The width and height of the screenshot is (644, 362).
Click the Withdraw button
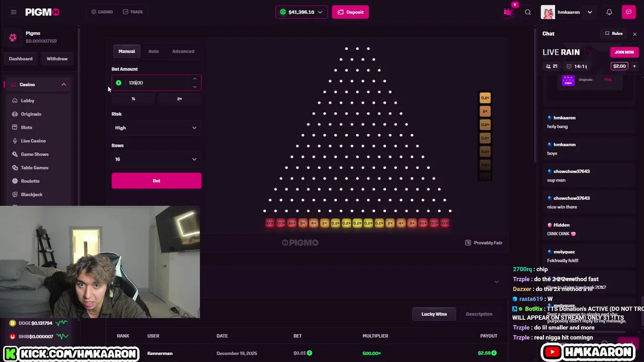[x=57, y=59]
